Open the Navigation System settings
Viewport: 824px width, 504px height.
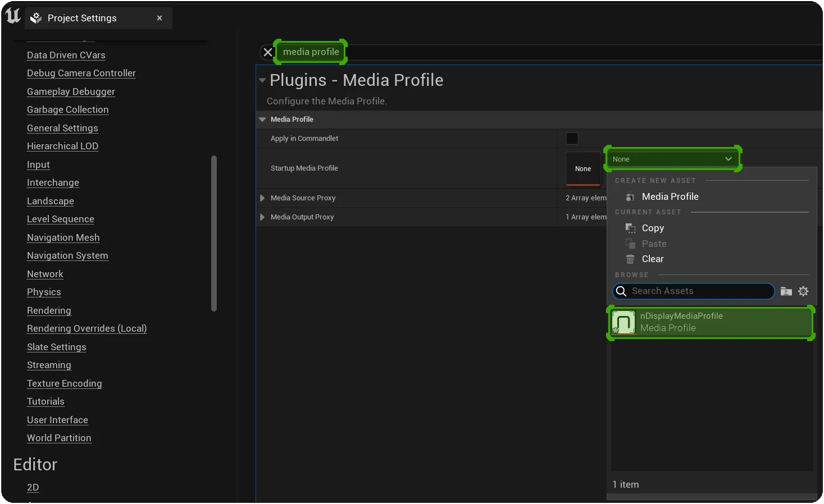[67, 255]
